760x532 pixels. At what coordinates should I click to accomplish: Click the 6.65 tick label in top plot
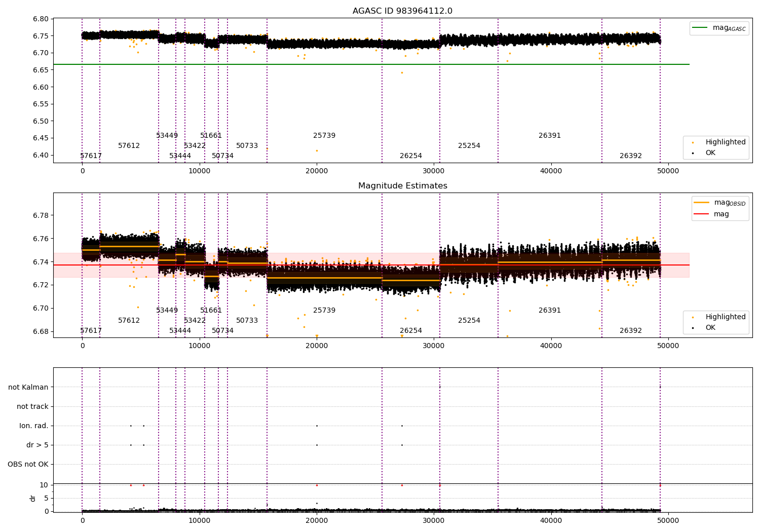click(41, 70)
